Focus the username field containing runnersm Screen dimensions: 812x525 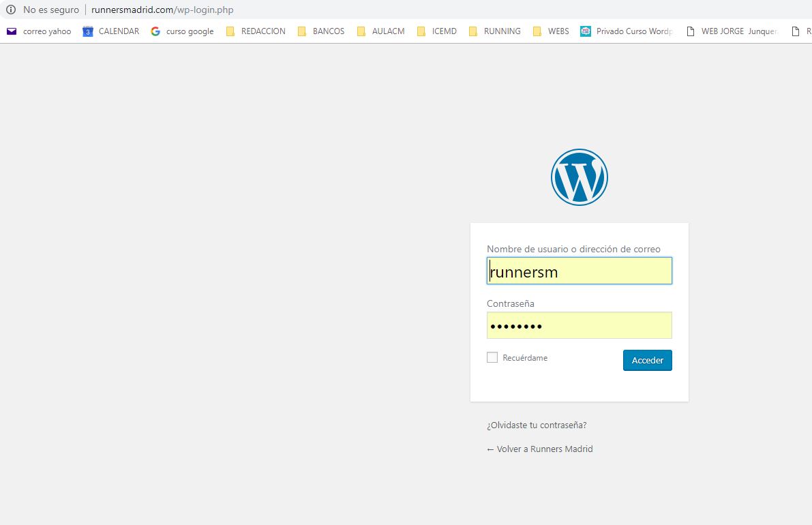pyautogui.click(x=579, y=271)
